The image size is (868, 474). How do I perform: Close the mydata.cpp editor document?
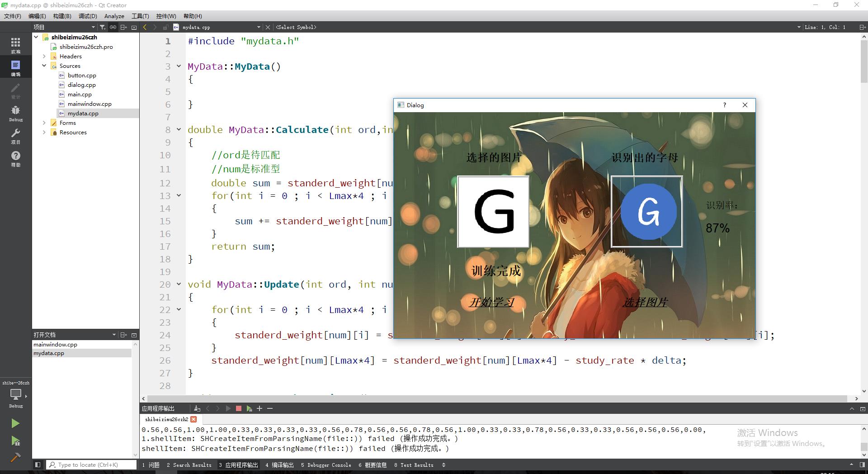(268, 27)
